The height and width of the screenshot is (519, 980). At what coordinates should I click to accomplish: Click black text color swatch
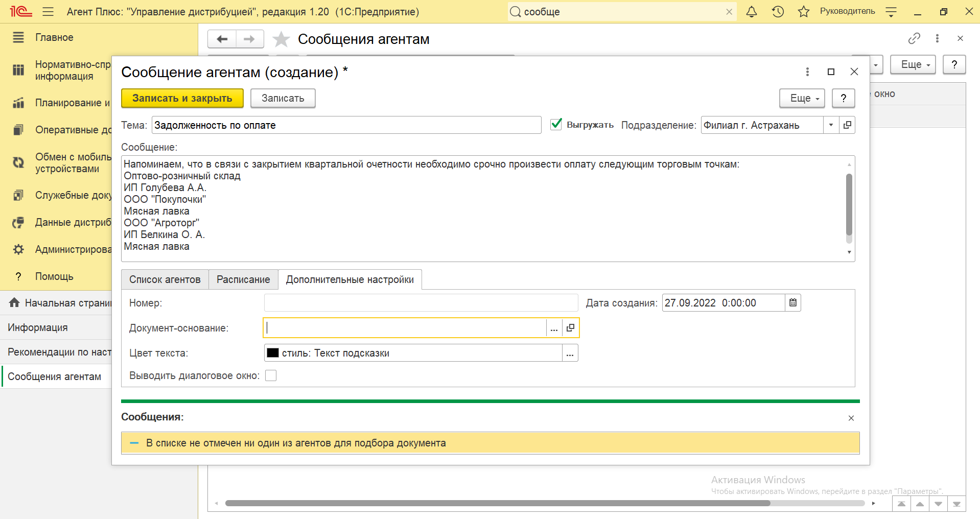coord(273,353)
